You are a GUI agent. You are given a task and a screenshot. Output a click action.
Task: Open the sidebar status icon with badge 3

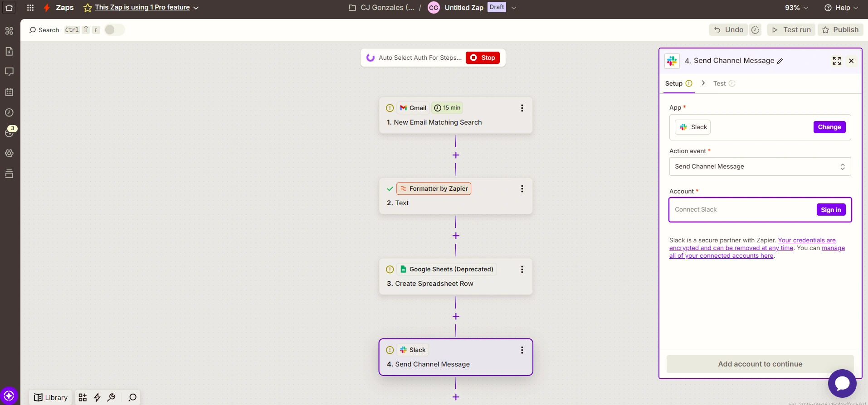[9, 132]
